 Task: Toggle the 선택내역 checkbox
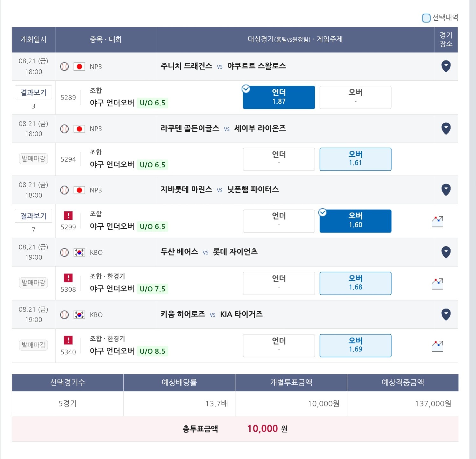tap(426, 18)
